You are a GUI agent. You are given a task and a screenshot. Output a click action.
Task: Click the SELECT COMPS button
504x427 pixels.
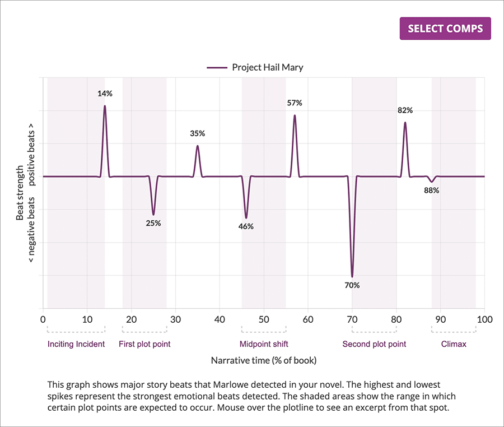(445, 28)
